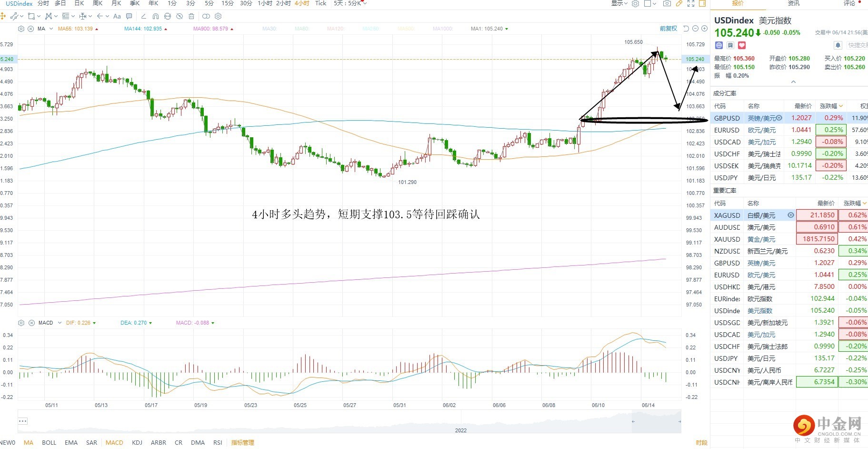Sort by 涨跌幅 in 成分汇率 table
Screen dimensions: 868x449
[831, 106]
